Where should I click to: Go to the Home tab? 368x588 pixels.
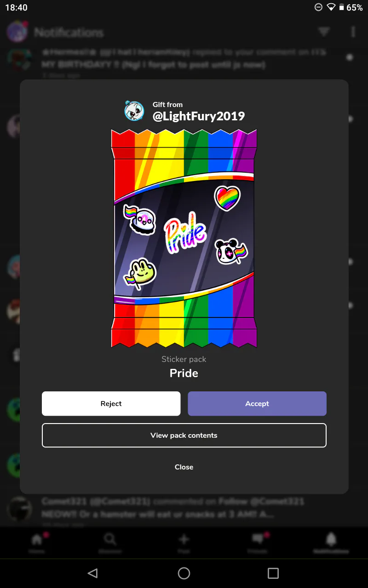37,542
